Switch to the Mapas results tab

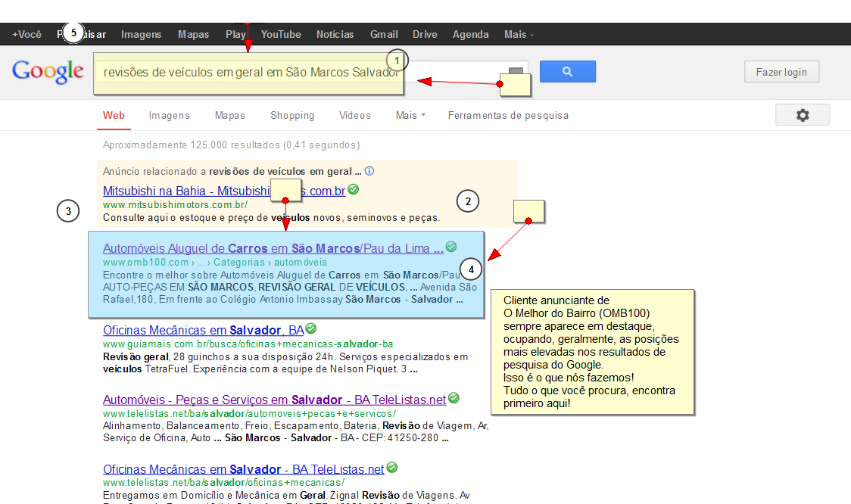230,116
